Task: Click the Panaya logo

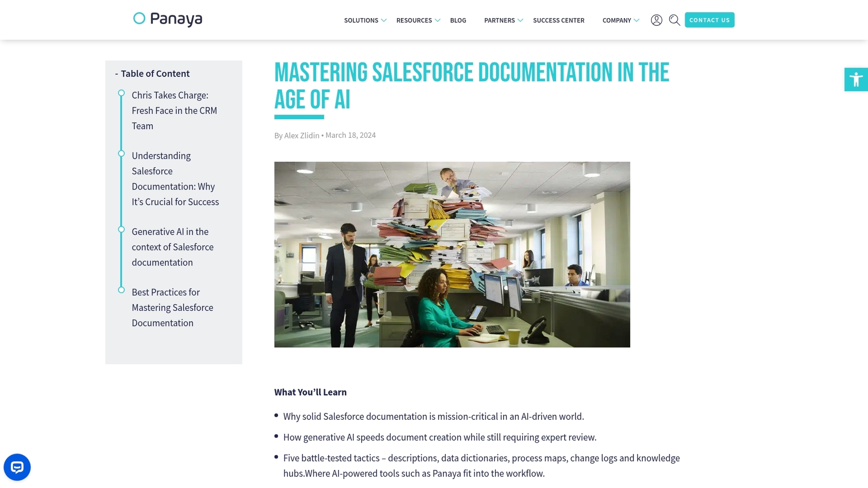Action: pos(167,20)
